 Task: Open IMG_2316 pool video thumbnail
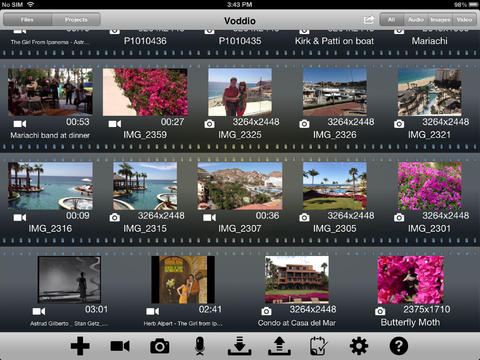50,186
